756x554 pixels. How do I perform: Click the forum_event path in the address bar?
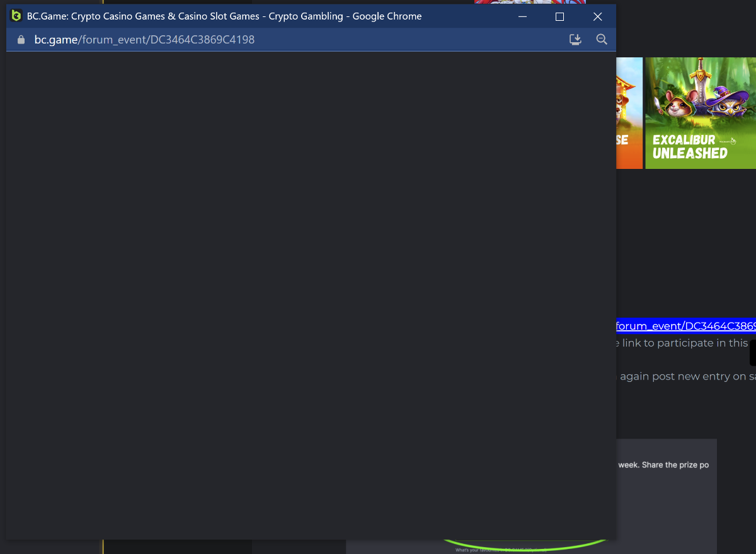point(167,40)
